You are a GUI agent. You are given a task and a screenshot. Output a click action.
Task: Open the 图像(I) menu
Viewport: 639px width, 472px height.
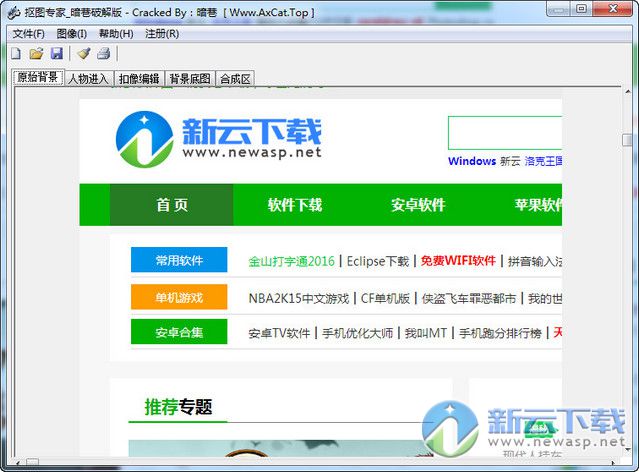tap(71, 34)
